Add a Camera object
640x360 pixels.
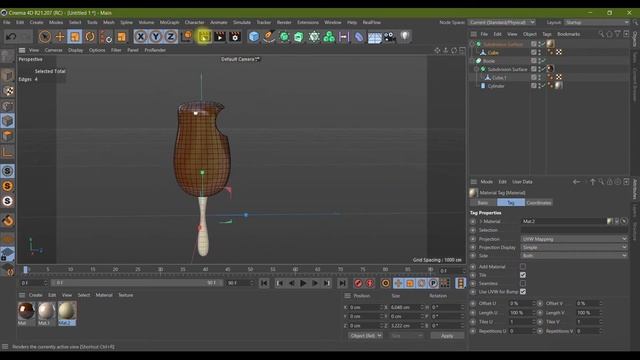coord(390,37)
